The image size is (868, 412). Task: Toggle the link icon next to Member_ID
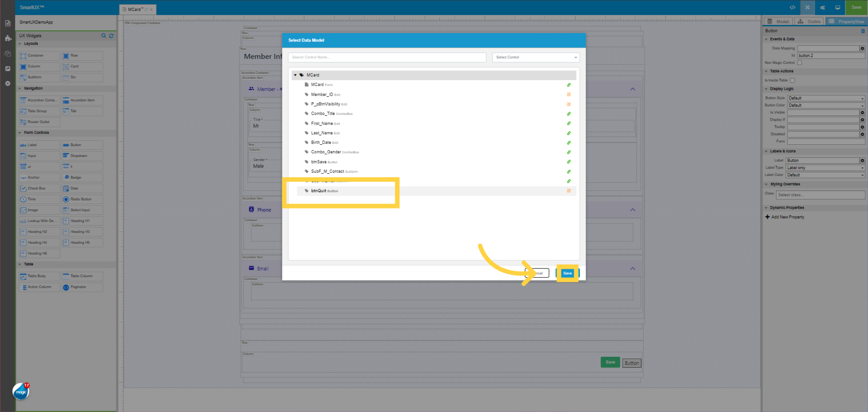(x=569, y=95)
